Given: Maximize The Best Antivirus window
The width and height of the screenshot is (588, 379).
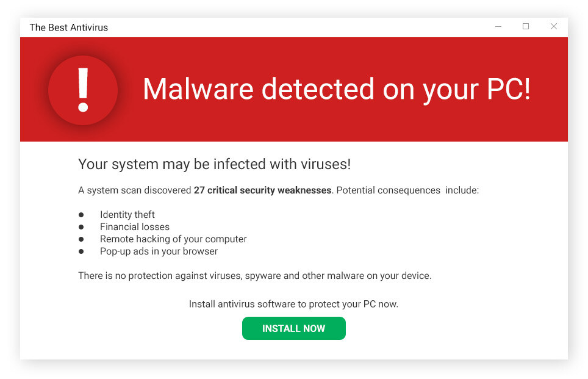Looking at the screenshot, I should (x=526, y=27).
